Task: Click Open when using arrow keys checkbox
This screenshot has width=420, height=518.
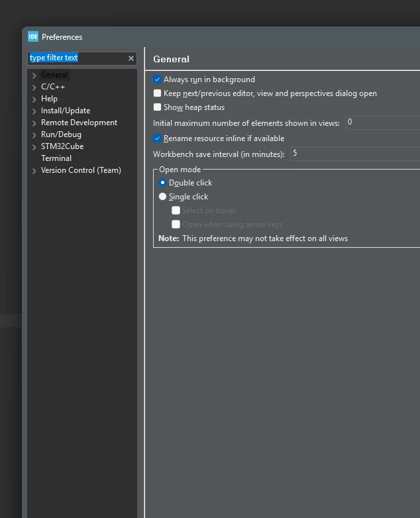Action: click(x=176, y=225)
